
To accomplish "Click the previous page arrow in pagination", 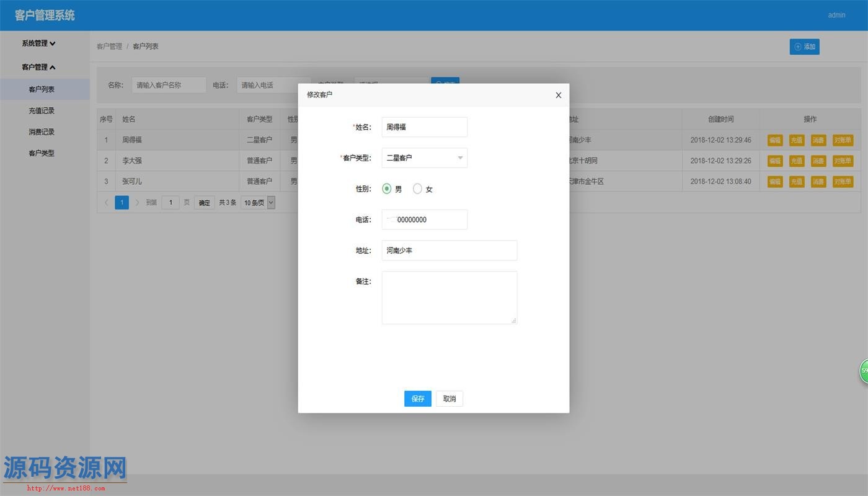I will click(107, 202).
